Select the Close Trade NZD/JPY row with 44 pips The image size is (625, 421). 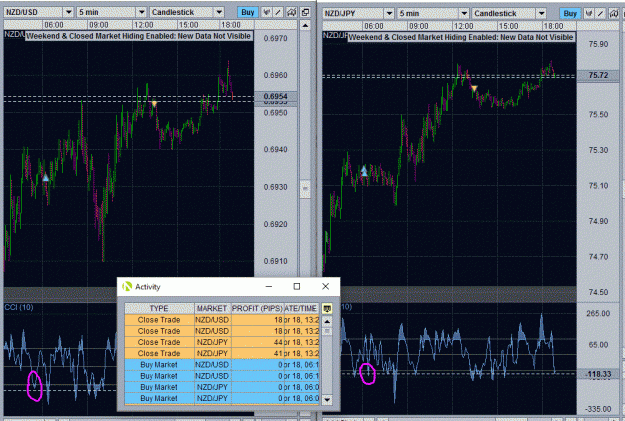point(222,342)
